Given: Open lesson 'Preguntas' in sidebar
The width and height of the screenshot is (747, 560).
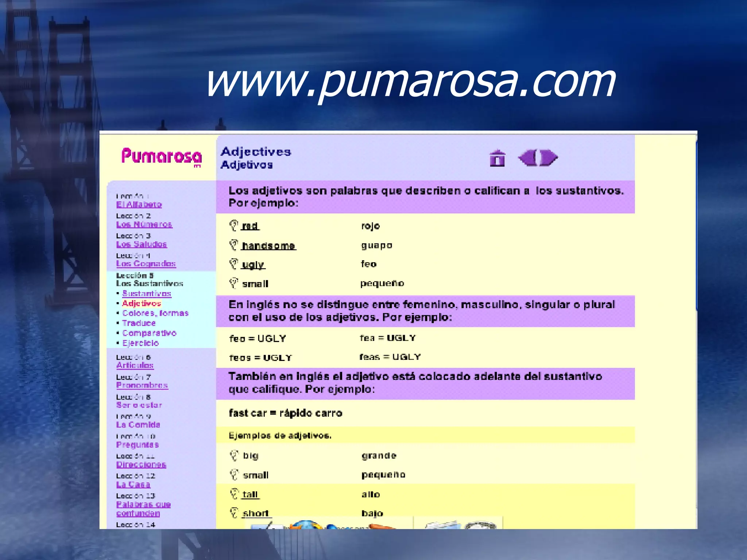Looking at the screenshot, I should [x=138, y=445].
